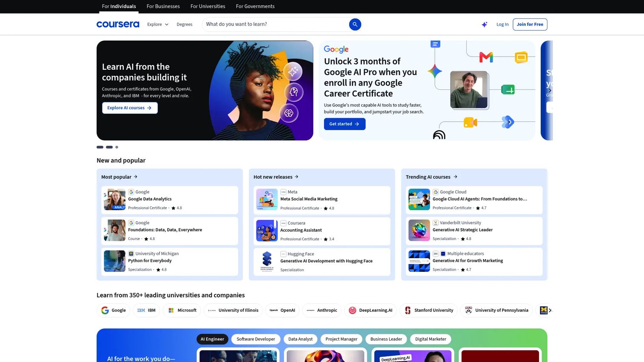Viewport: 644px width, 362px height.
Task: Select the OpenAI partner chip
Action: point(282,310)
